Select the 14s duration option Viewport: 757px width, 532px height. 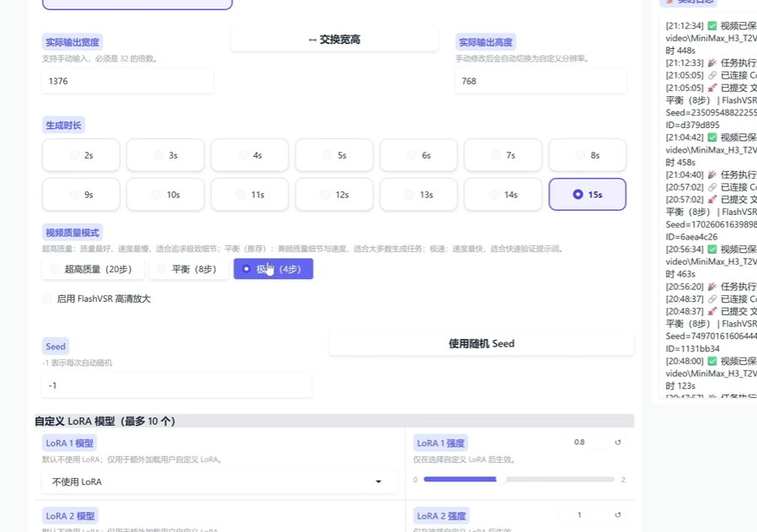(503, 195)
